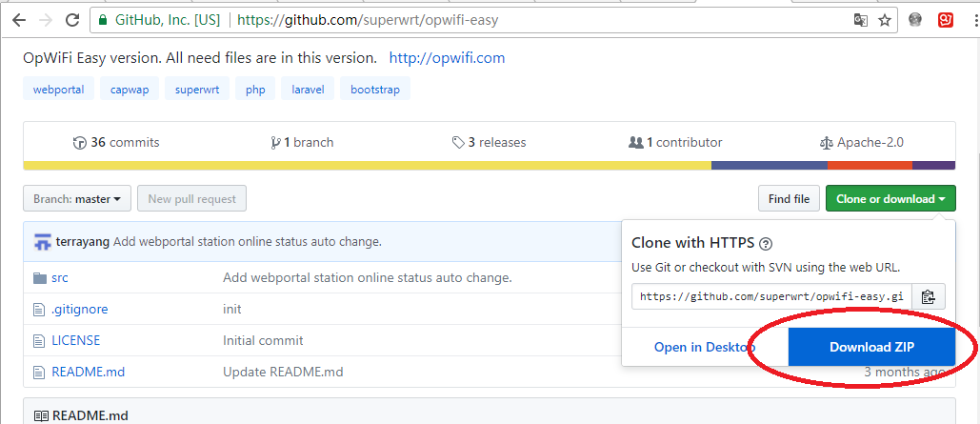Click the browser forward arrow
Viewport: 980px width, 424px height.
45,20
